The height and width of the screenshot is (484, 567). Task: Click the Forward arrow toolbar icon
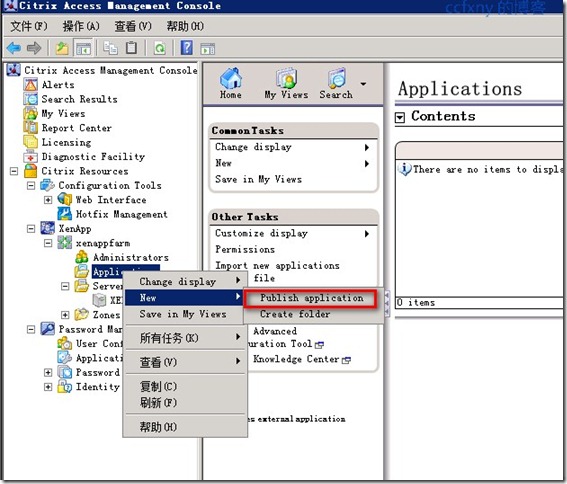click(34, 48)
